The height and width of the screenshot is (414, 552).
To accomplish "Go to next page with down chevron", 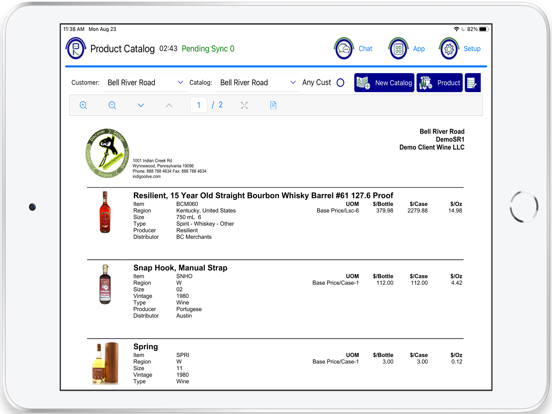I will click(x=141, y=105).
